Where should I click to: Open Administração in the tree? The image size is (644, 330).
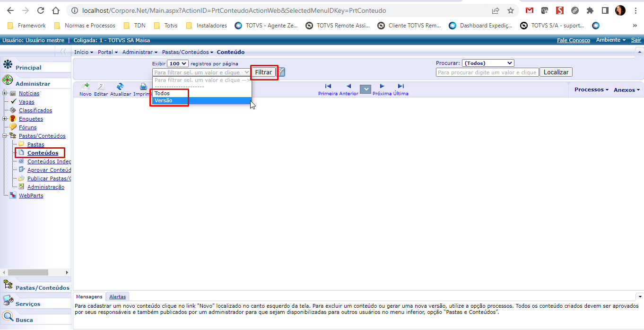coord(46,187)
